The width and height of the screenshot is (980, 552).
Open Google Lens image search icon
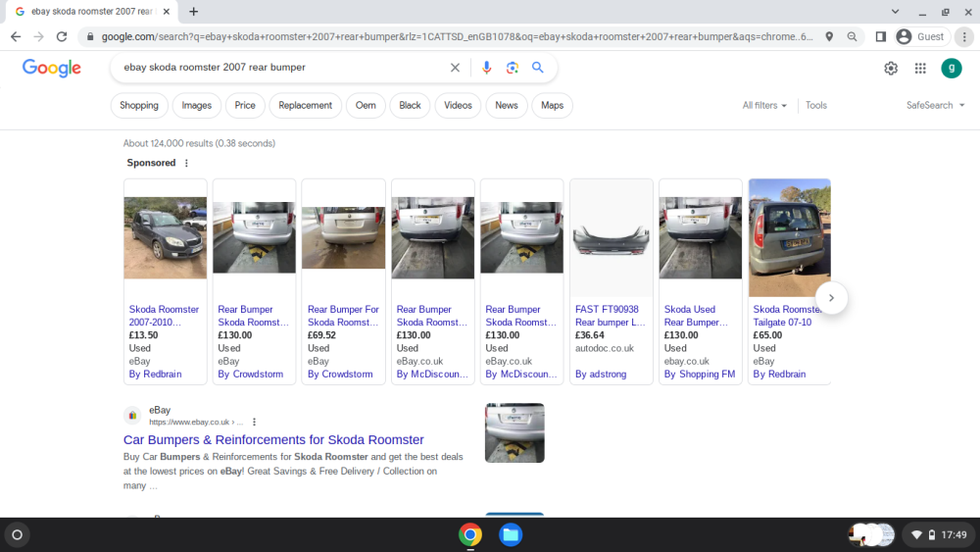(513, 68)
